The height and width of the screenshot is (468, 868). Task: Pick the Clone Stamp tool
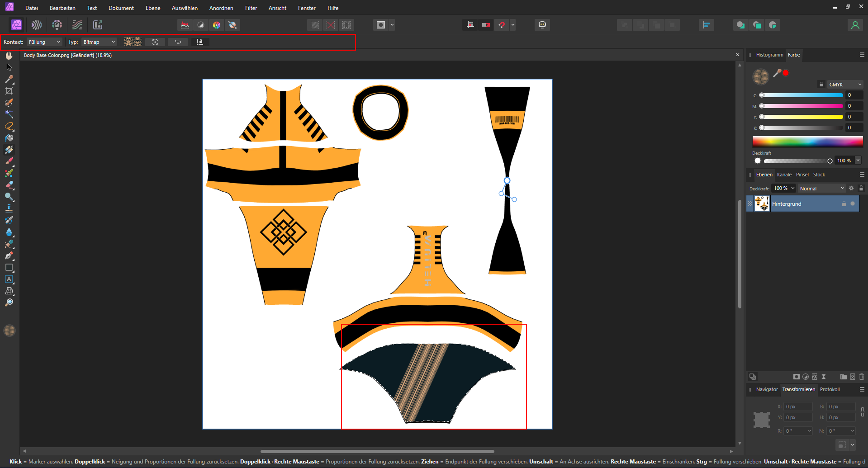point(9,208)
